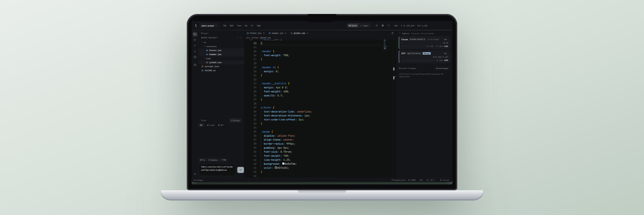The width and height of the screenshot is (644, 215).
Task: Collapse the src folder
Action: (x=202, y=42)
